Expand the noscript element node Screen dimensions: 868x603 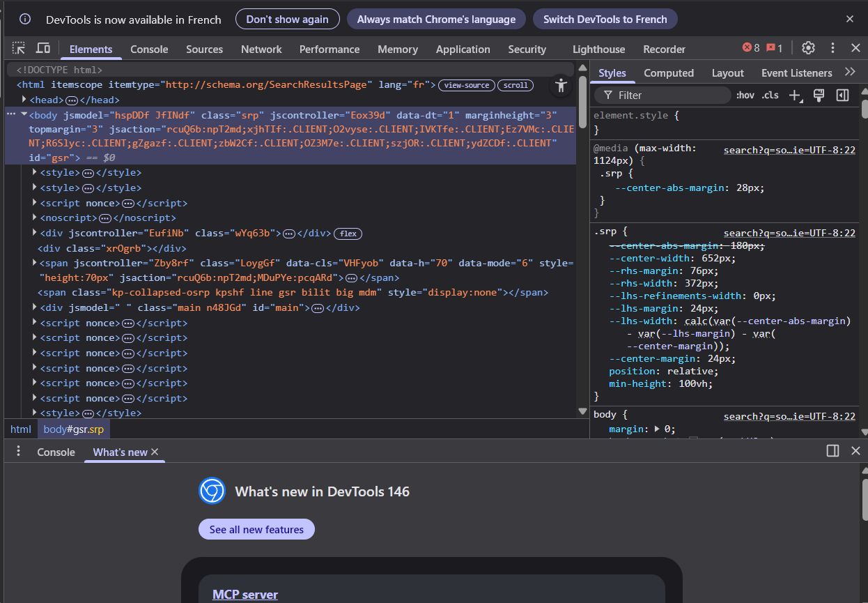point(36,217)
